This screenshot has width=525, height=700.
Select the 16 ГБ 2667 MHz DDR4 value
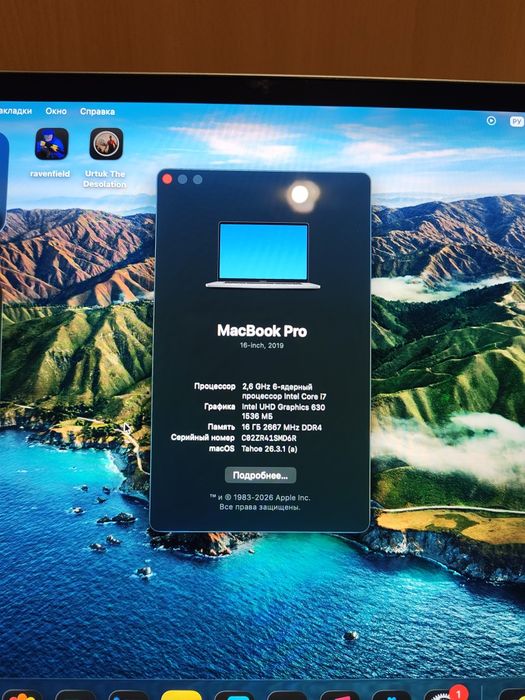coord(281,427)
